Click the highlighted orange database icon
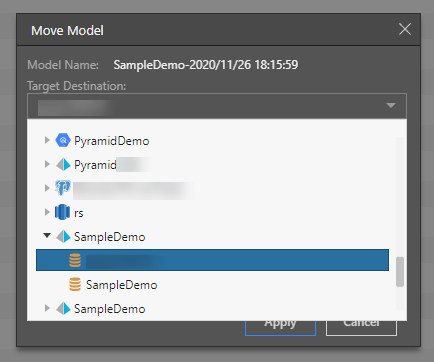 (x=75, y=260)
